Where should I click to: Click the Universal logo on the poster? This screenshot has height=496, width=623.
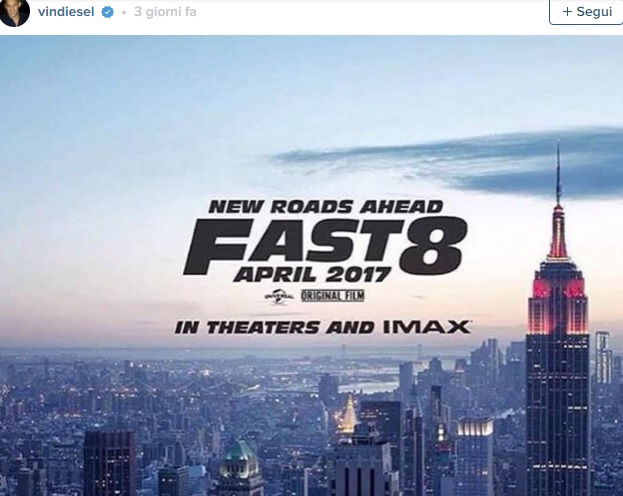click(x=279, y=296)
